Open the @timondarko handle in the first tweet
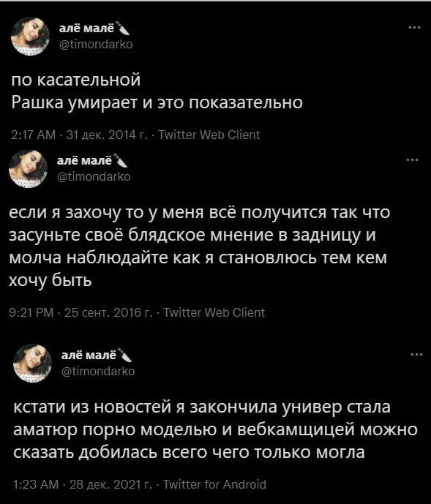This screenshot has width=431, height=504. pyautogui.click(x=96, y=44)
